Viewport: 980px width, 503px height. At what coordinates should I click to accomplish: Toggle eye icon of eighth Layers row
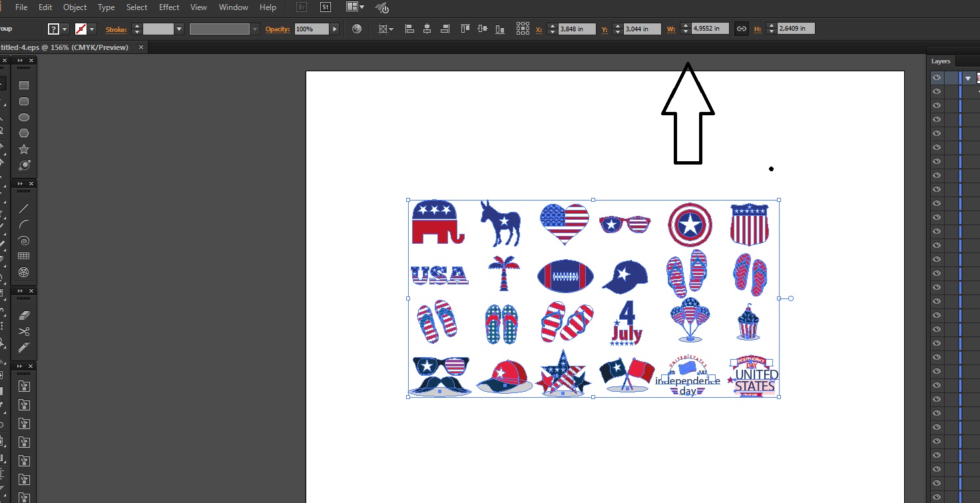point(937,175)
